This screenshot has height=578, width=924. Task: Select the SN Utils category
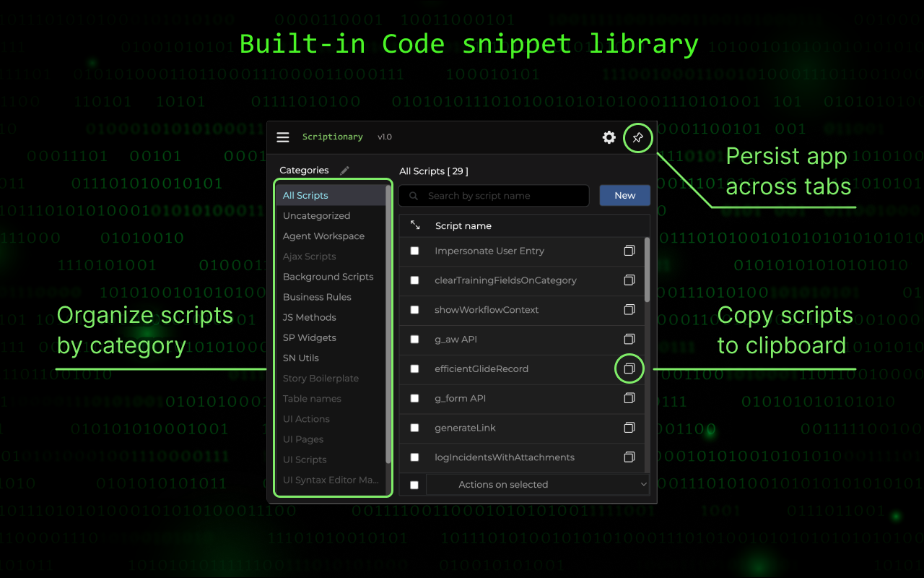(331, 358)
